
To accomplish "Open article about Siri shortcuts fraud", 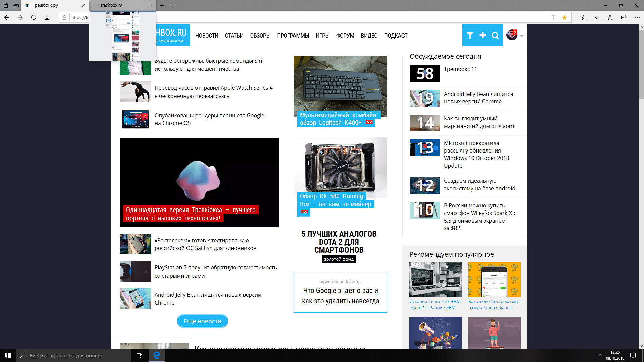I will tap(208, 65).
